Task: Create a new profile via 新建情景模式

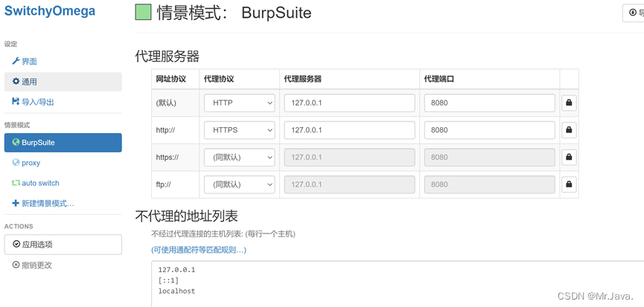Action: (63, 203)
